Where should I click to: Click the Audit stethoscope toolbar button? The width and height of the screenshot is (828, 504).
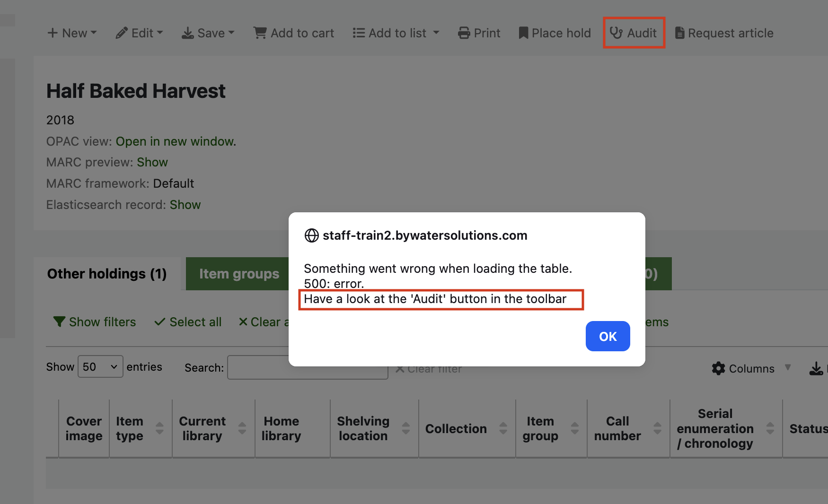point(634,33)
